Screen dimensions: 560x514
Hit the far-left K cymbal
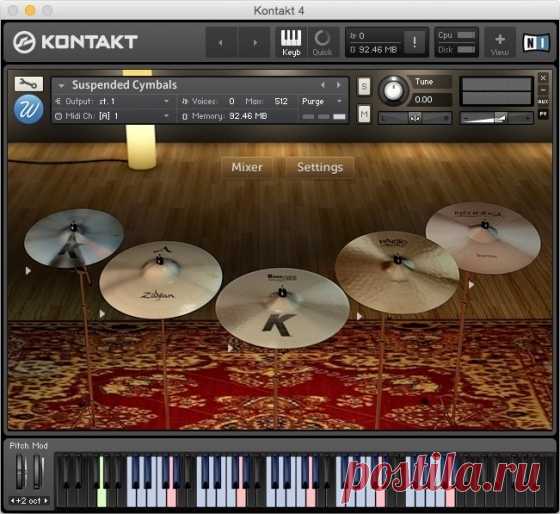click(x=74, y=238)
